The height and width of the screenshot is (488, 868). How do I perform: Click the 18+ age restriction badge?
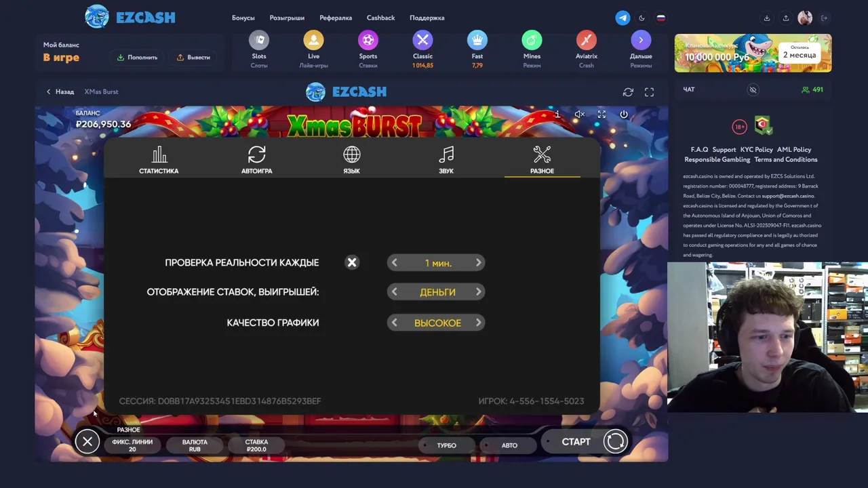[739, 127]
